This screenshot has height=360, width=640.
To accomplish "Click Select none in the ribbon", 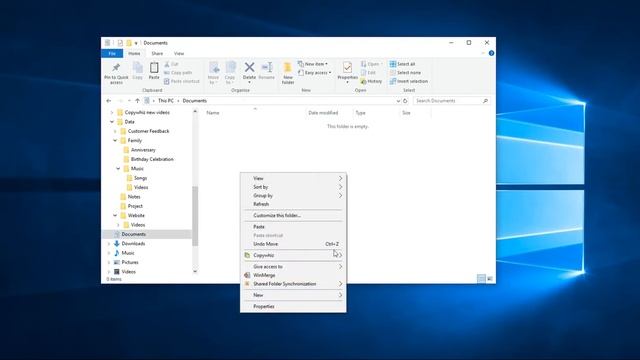I will click(405, 73).
